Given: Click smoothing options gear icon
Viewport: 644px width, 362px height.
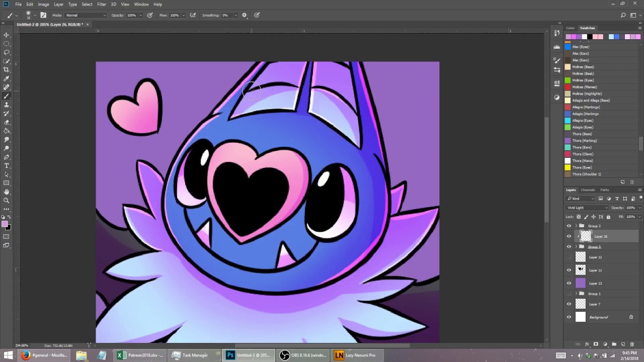Looking at the screenshot, I should pos(245,15).
